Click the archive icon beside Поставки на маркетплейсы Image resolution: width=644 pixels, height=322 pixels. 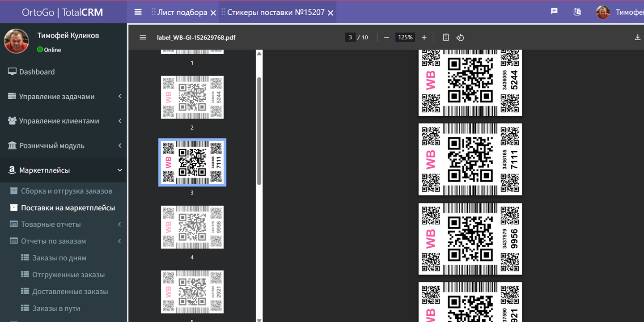click(x=14, y=208)
